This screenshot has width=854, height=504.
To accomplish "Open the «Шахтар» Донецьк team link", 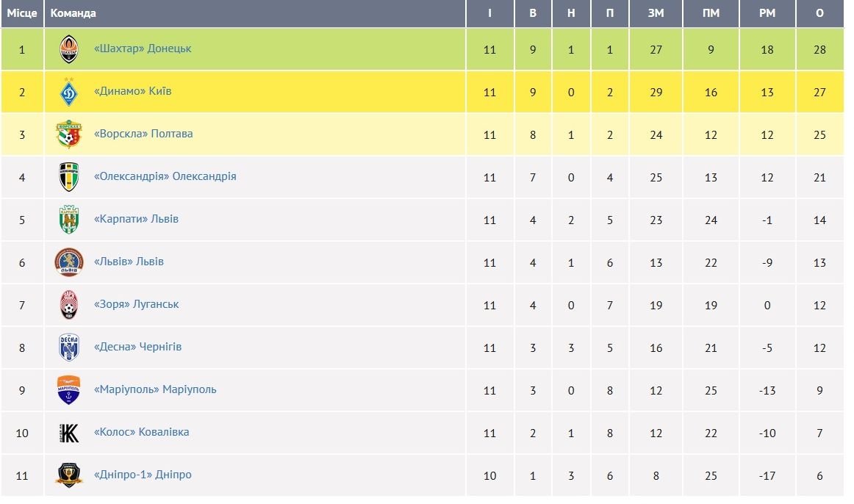I will (x=143, y=48).
